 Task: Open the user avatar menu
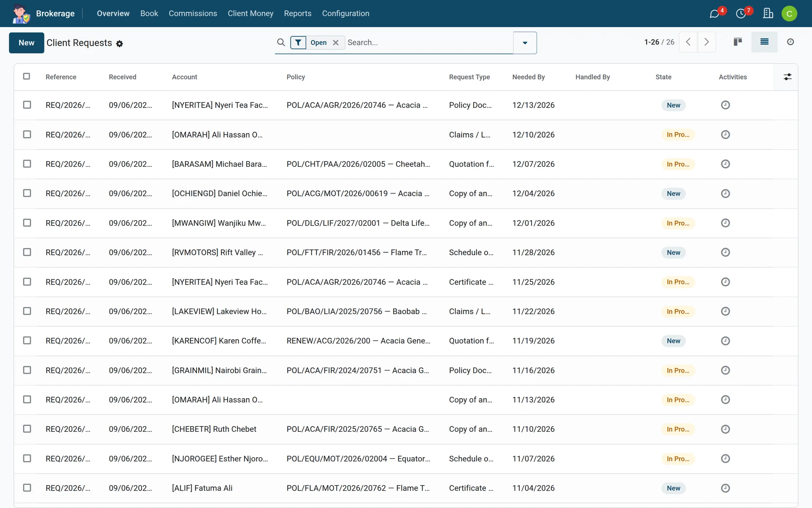click(789, 14)
